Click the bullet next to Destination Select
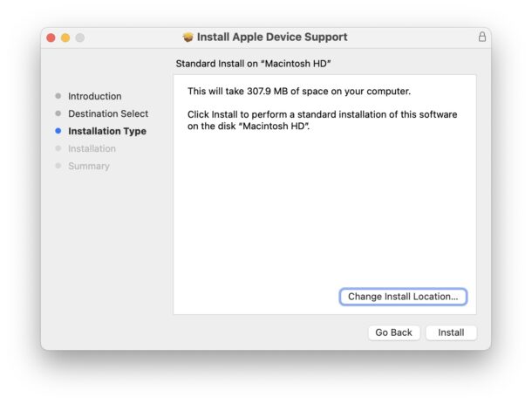The image size is (532, 404). click(x=58, y=113)
